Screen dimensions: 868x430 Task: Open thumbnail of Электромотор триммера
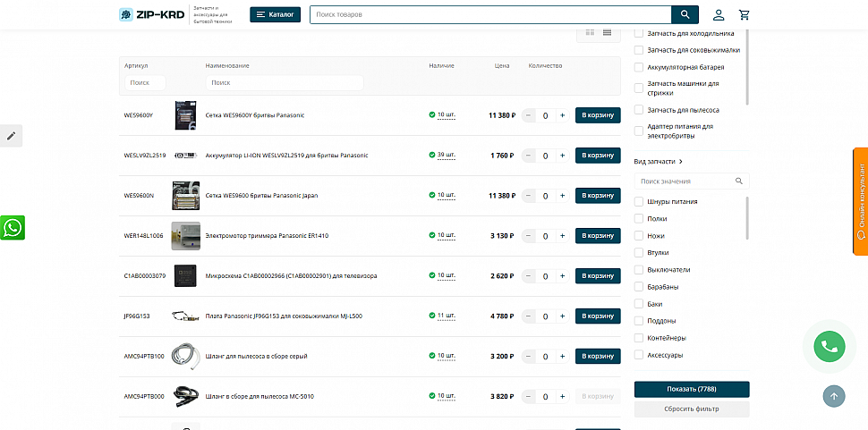[x=185, y=236]
